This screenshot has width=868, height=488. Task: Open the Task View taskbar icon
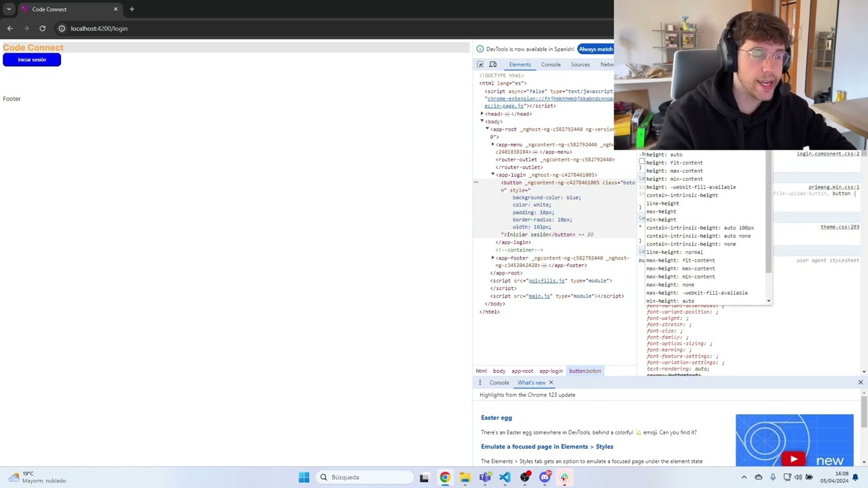tap(424, 477)
